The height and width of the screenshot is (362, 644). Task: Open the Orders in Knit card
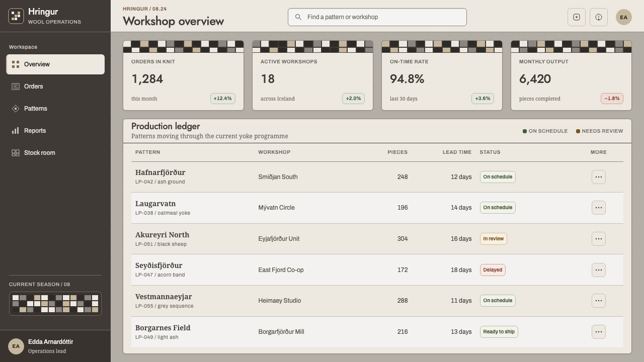point(183,75)
